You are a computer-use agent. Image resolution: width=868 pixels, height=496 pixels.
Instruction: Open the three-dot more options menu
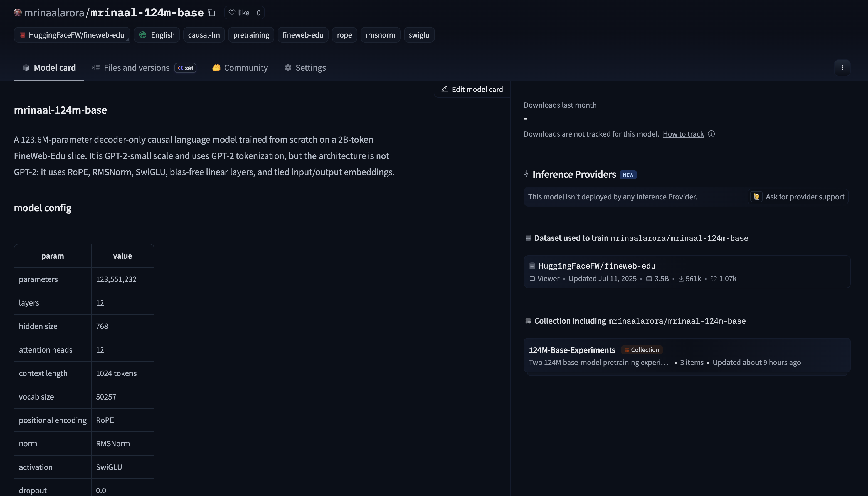[842, 68]
